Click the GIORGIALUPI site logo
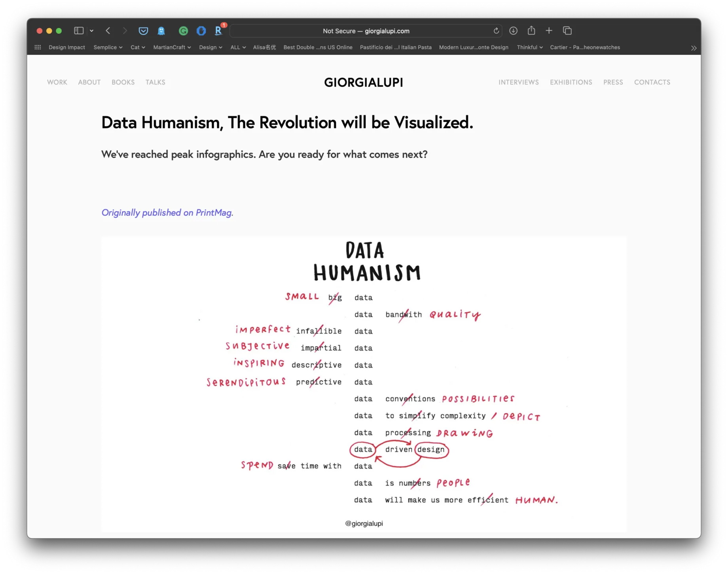Screen dimensions: 728x574 (364, 82)
